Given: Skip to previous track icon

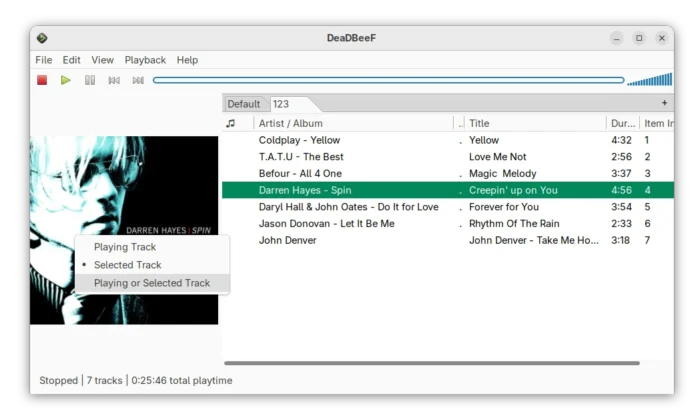Looking at the screenshot, I should pyautogui.click(x=114, y=80).
